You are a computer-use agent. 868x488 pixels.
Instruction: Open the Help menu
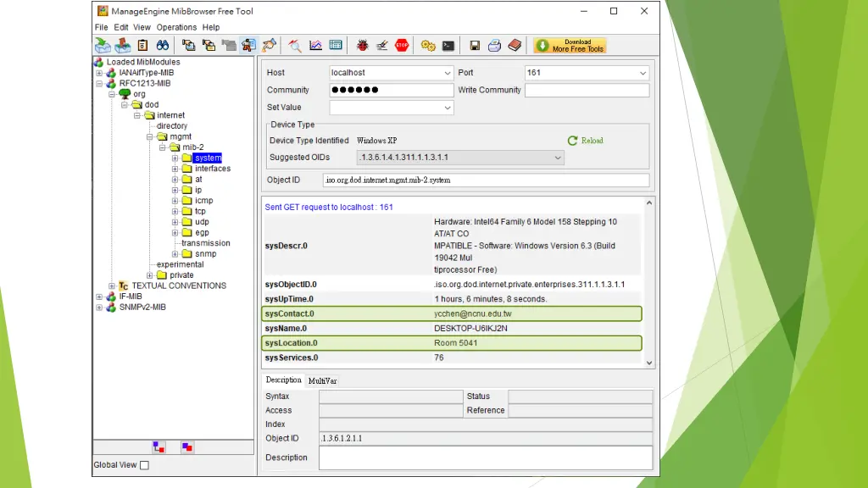click(x=211, y=27)
